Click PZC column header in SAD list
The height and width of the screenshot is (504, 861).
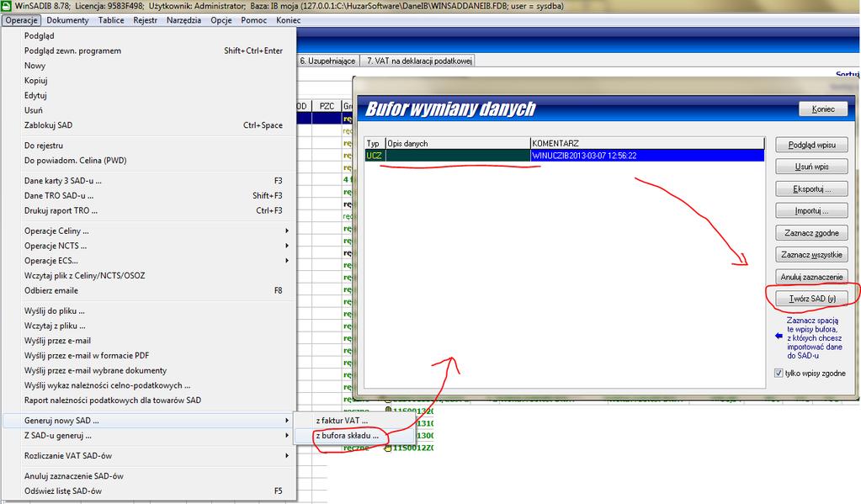[x=327, y=106]
